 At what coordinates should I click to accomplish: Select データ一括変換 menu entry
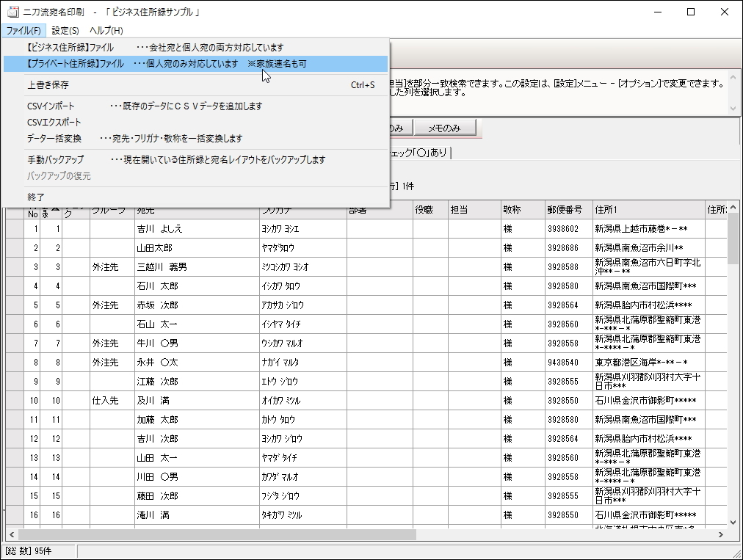tap(195, 138)
